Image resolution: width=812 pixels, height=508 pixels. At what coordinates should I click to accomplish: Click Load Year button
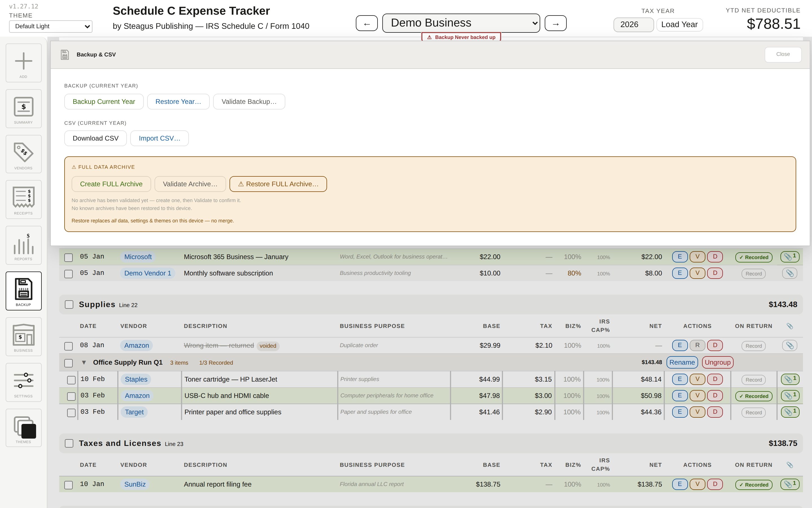click(679, 25)
